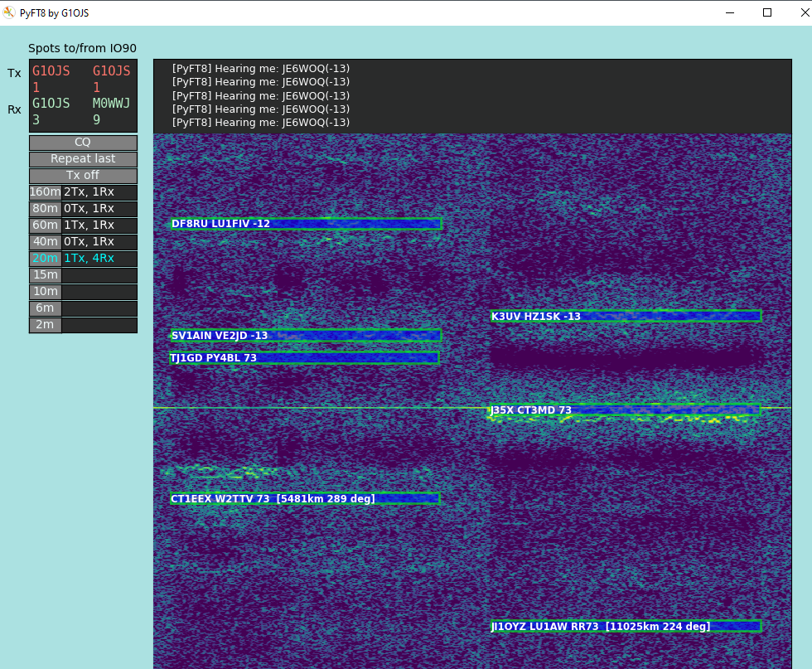Click the DF8RU LU1FIV -12 decoded signal

tap(306, 223)
